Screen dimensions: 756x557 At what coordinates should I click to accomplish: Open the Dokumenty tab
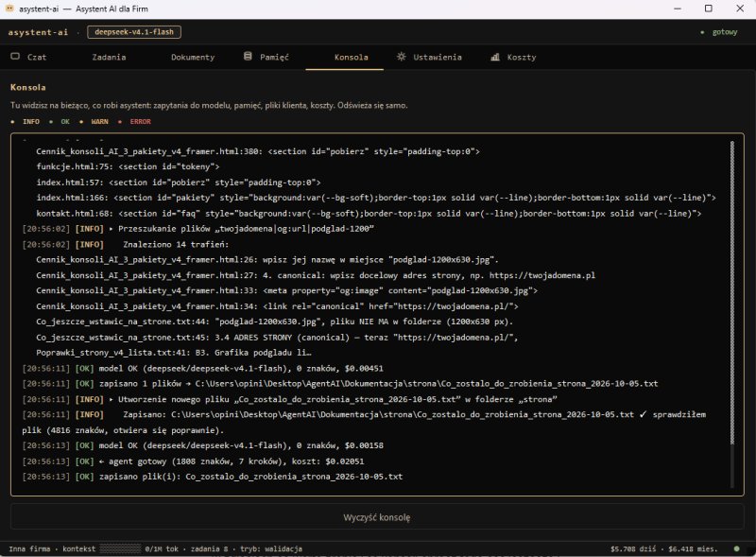(193, 57)
